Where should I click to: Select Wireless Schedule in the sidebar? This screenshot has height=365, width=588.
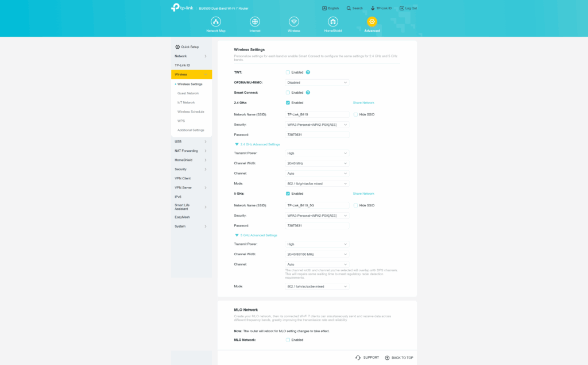(x=191, y=112)
